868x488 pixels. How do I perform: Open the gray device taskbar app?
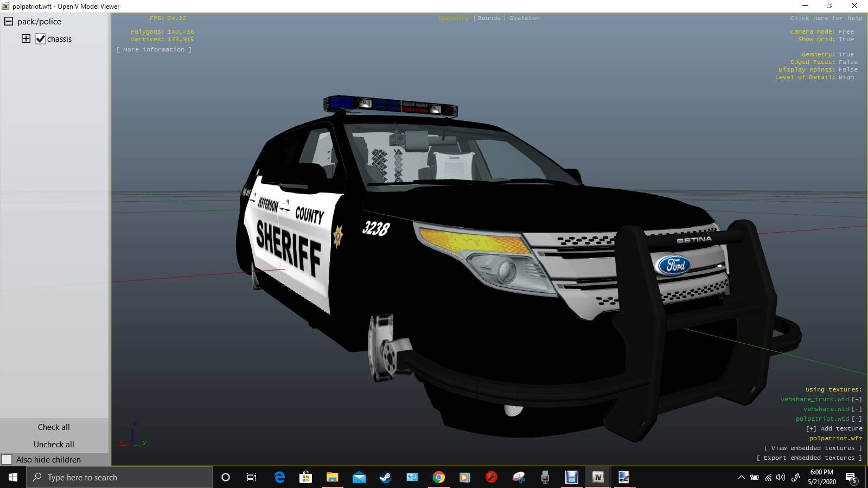click(545, 477)
